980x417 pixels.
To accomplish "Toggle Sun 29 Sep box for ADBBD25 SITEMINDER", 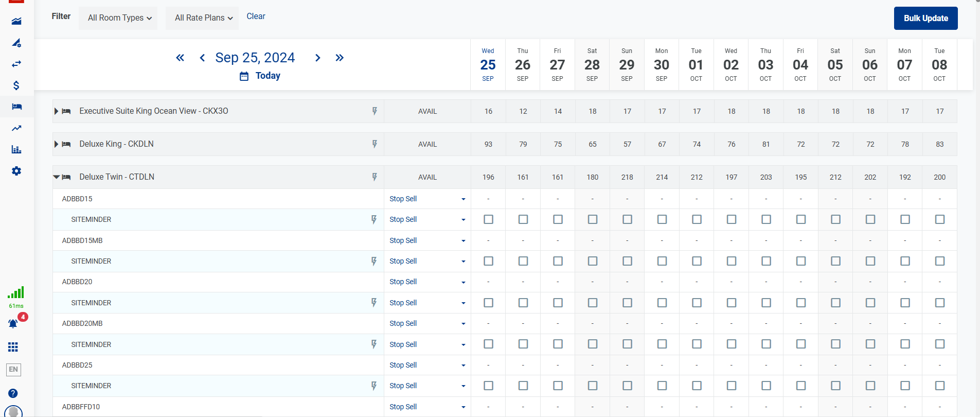I will coord(627,386).
